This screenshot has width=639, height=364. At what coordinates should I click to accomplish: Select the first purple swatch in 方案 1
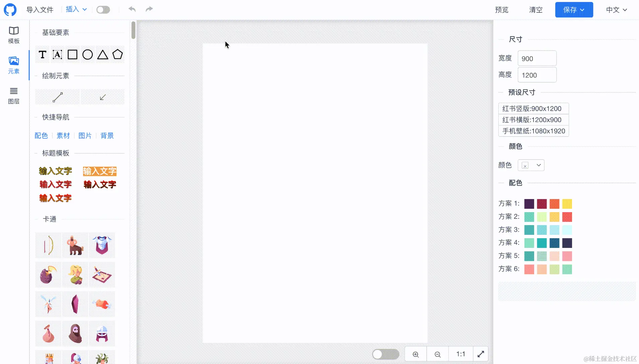click(529, 204)
